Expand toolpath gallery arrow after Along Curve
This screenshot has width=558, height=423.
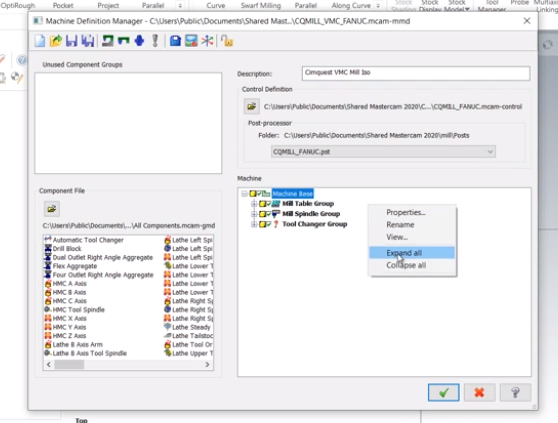tap(378, 6)
